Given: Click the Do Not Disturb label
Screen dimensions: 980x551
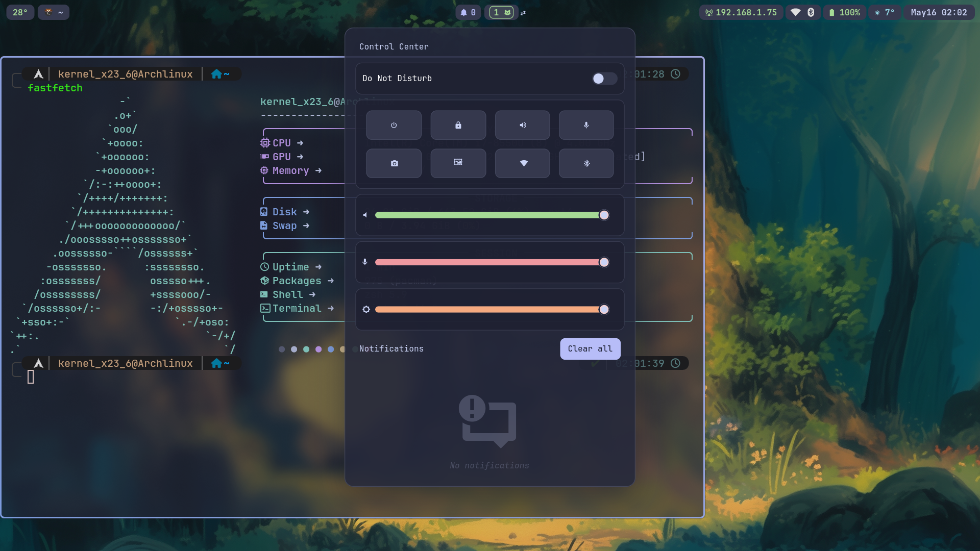Looking at the screenshot, I should 397,79.
